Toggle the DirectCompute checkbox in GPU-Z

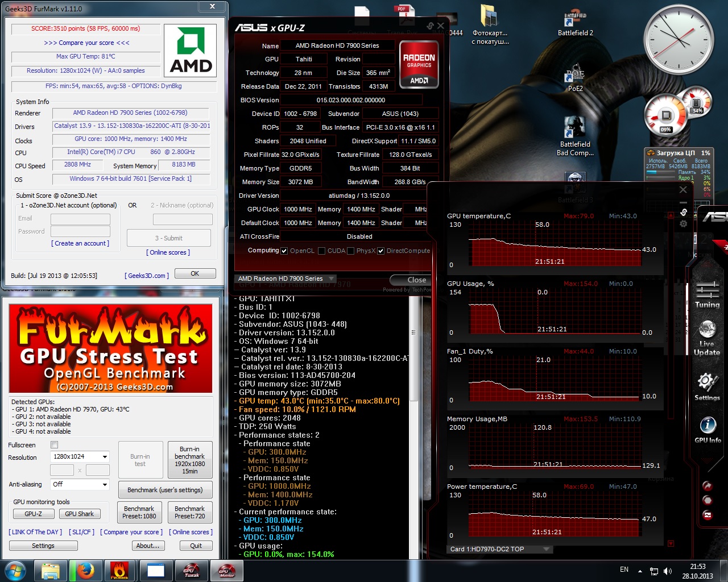[381, 251]
